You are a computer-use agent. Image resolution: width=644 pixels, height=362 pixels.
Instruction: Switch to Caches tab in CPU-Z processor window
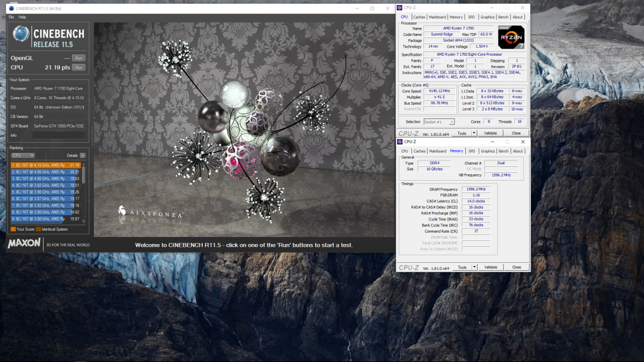pyautogui.click(x=419, y=17)
